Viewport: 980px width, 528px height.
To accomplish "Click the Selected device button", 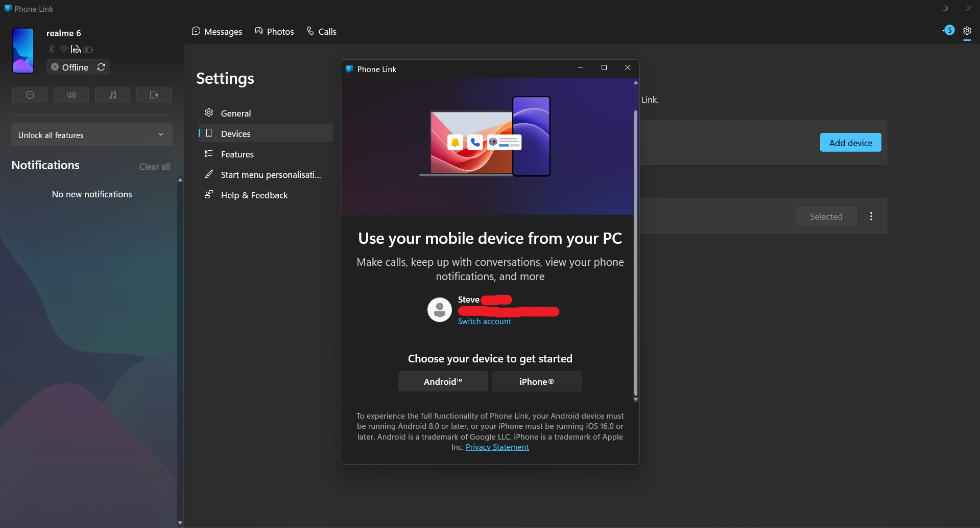I will pos(826,217).
